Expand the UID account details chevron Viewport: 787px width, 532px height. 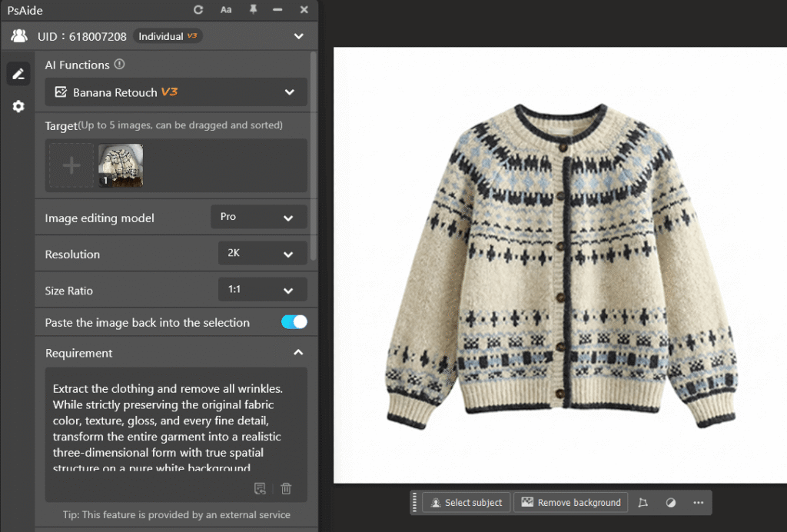[300, 35]
